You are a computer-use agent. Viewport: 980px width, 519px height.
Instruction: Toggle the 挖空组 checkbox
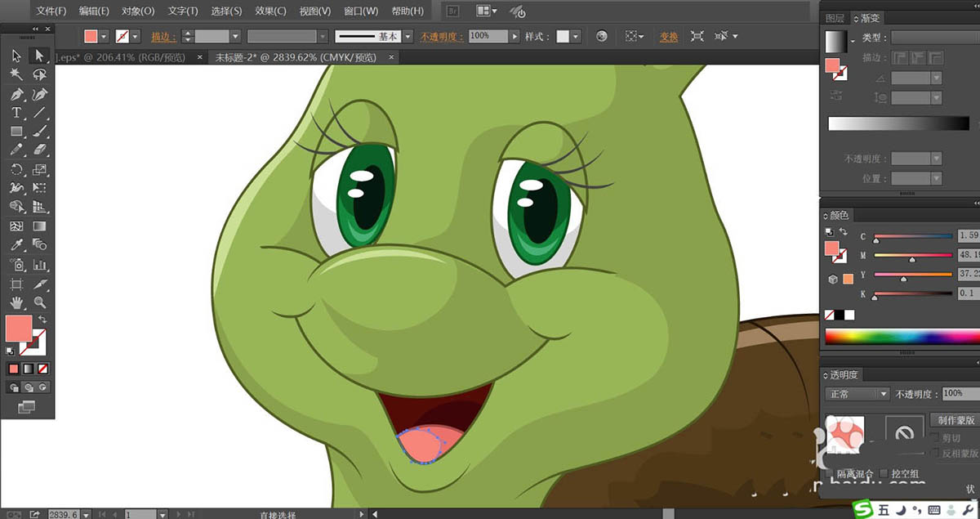(885, 474)
